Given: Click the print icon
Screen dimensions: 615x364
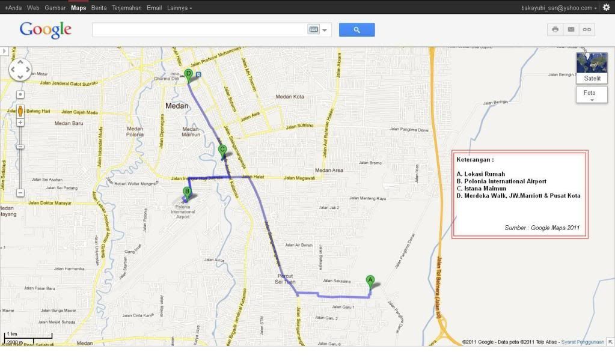Looking at the screenshot, I should point(555,29).
